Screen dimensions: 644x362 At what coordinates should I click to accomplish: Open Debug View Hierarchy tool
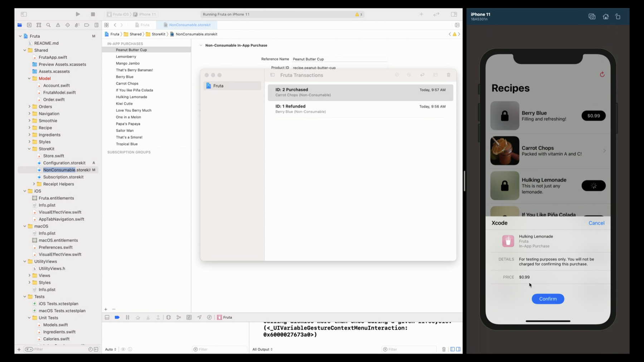(169, 317)
